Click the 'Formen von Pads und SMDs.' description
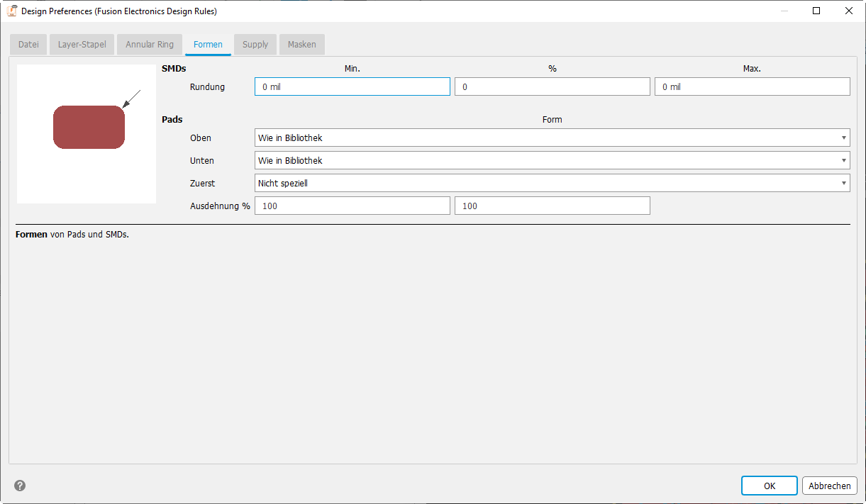 point(72,234)
